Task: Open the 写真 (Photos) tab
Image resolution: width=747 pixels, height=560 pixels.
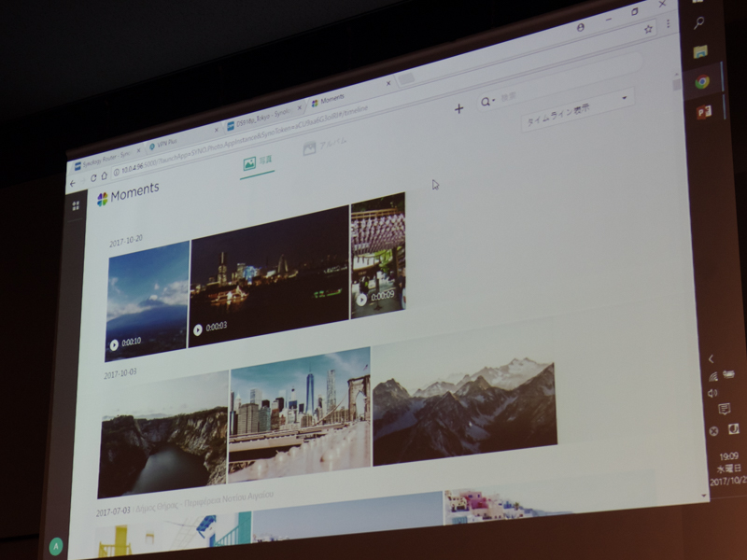Action: click(258, 162)
